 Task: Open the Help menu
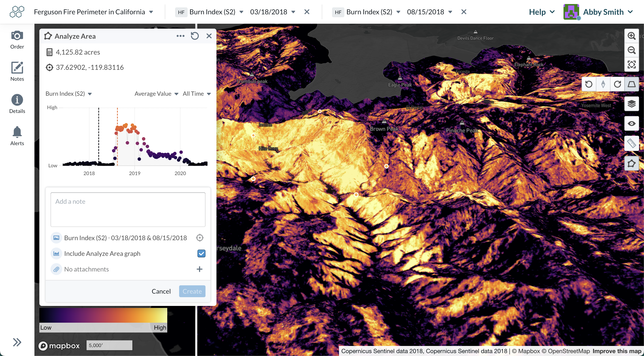point(542,12)
